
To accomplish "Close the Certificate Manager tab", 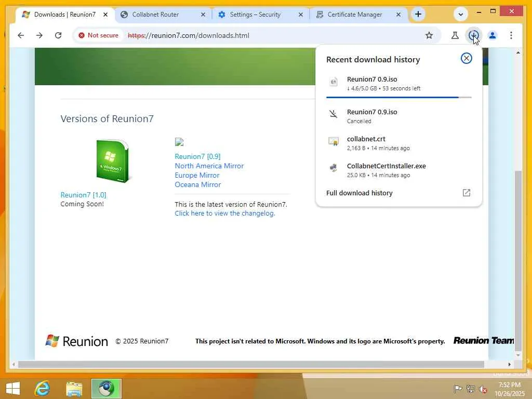I will [398, 15].
